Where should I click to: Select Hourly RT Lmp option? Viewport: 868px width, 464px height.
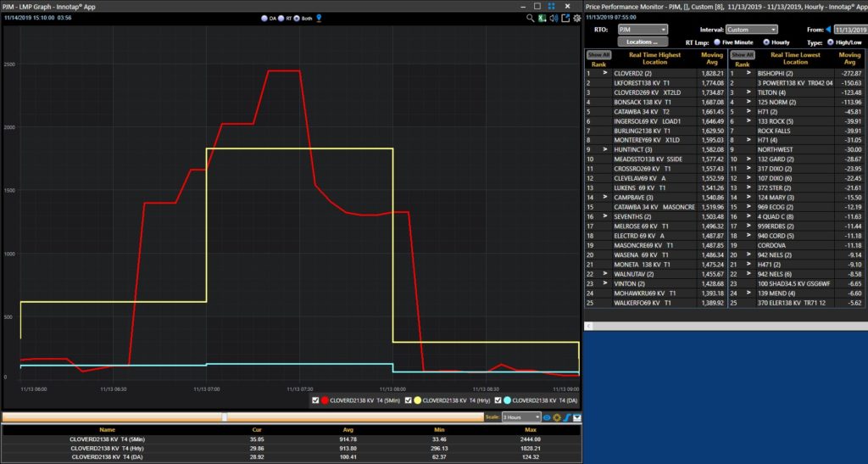766,42
